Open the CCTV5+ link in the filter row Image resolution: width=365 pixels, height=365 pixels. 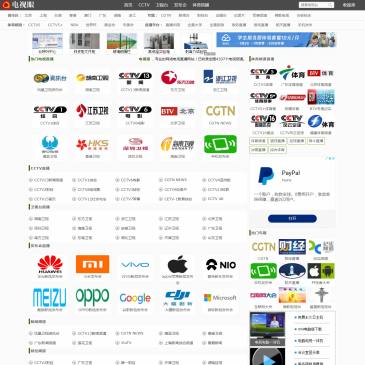coord(55,25)
